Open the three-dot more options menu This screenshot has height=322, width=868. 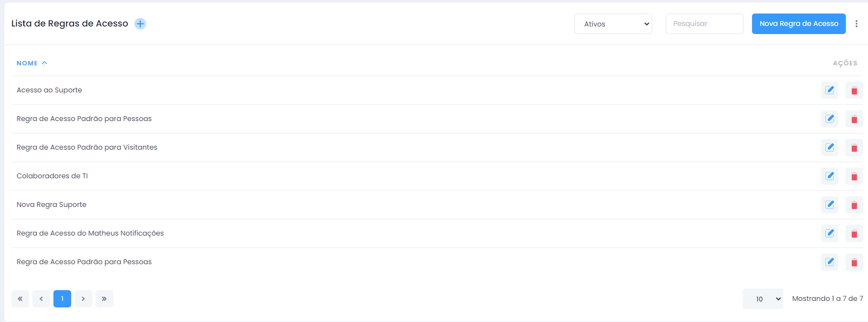856,24
